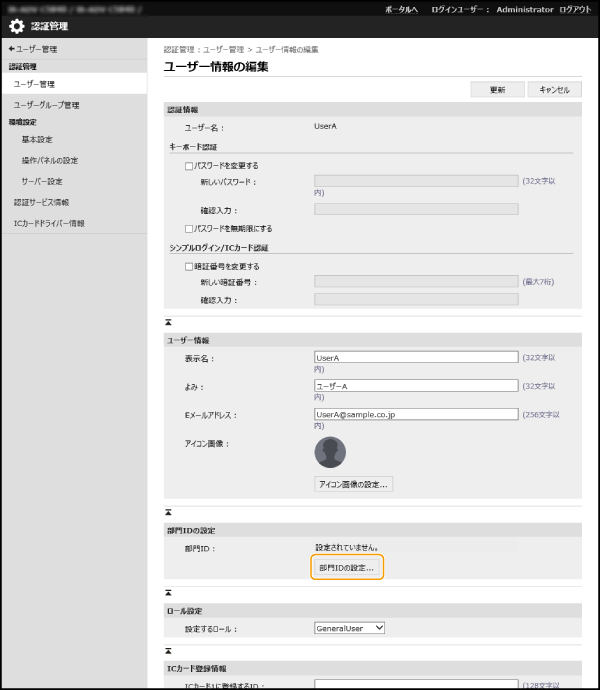Screen dimensions: 600x690
Task: Enable the パスワードを変更する checkbox
Action: (x=189, y=166)
